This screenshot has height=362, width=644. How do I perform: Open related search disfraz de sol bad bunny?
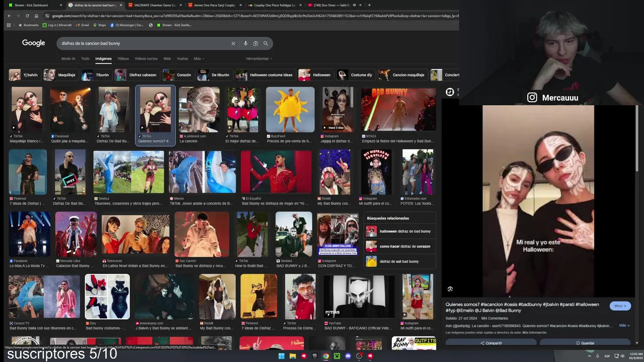399,261
